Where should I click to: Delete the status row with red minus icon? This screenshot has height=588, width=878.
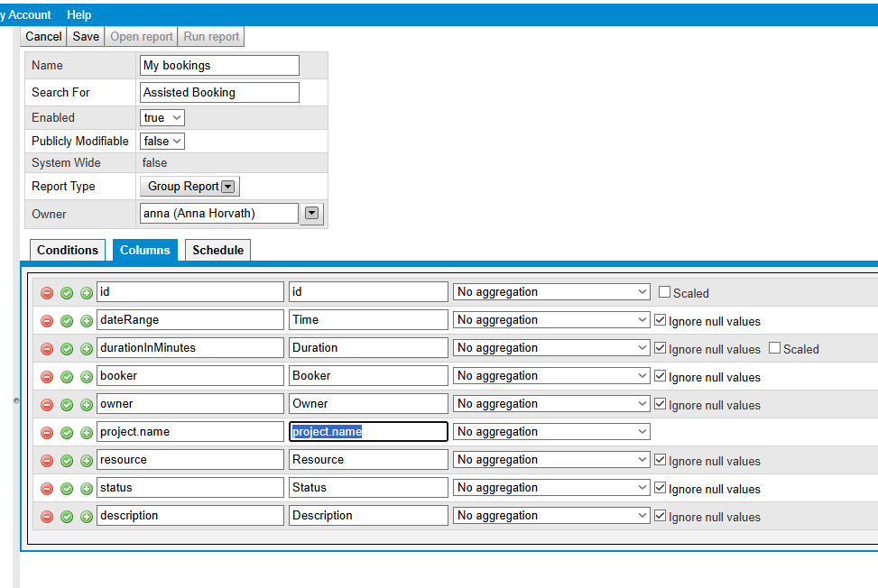[47, 489]
